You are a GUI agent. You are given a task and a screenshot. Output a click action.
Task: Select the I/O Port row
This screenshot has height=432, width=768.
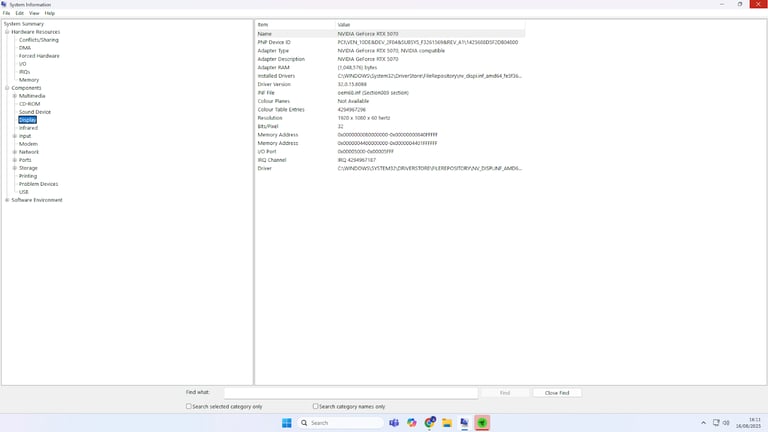(390, 151)
